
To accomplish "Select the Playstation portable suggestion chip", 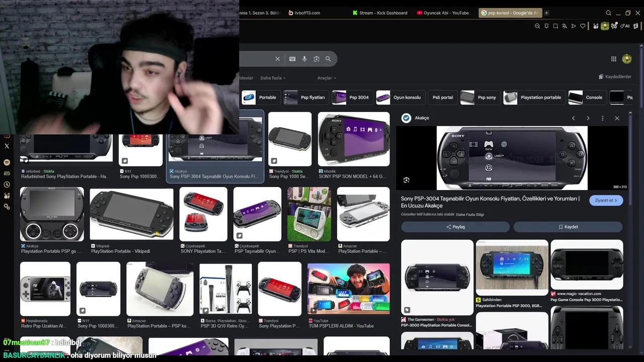I will pos(533,98).
